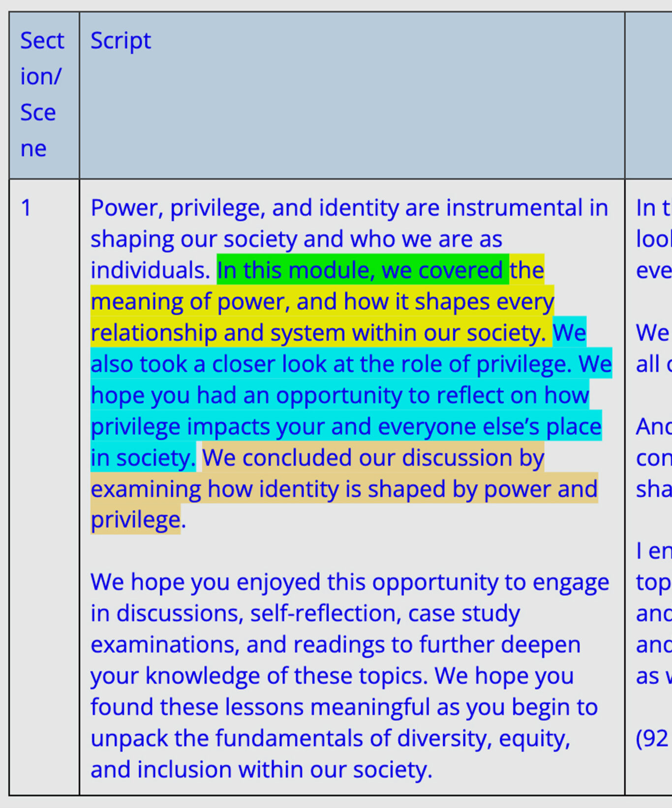Click the "Section/Scene" header cell
Screen dimensions: 672x808
(x=43, y=94)
